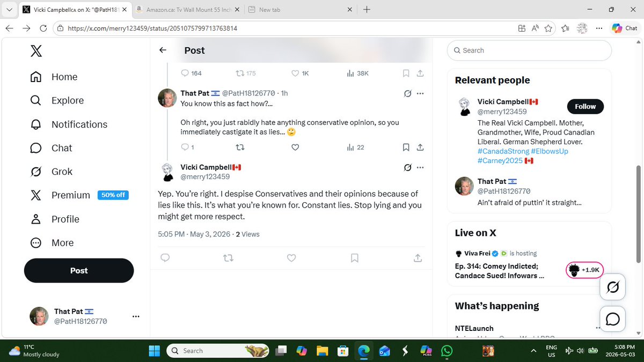Switch to the New tab browser tab

pos(301,10)
